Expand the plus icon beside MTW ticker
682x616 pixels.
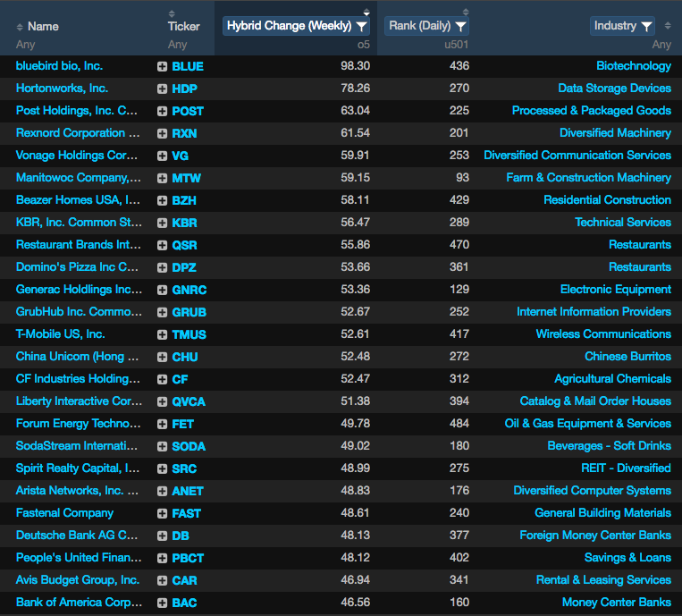pyautogui.click(x=162, y=178)
